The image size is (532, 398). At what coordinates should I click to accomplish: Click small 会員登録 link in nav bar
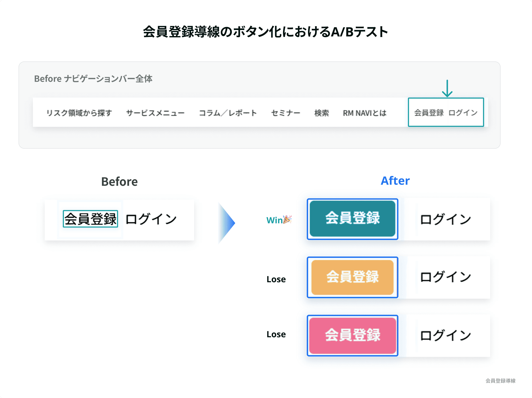429,112
